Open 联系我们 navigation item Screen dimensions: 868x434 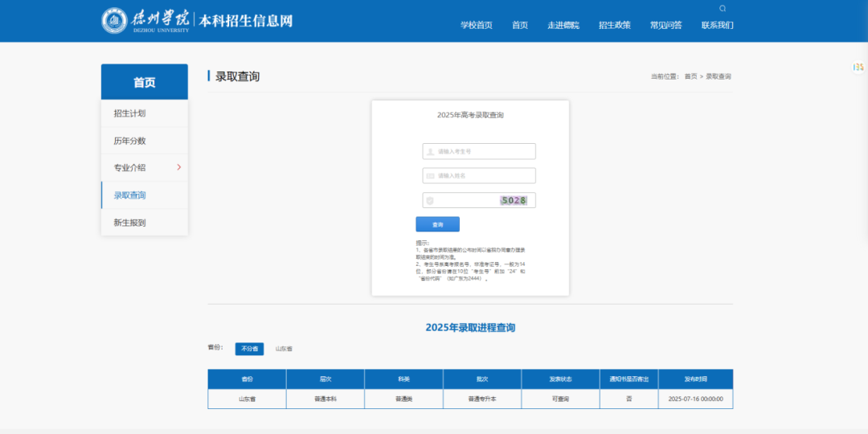[718, 25]
